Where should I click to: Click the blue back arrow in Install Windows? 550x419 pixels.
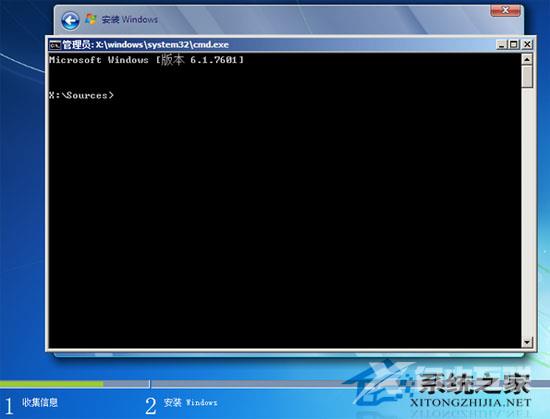coord(71,20)
